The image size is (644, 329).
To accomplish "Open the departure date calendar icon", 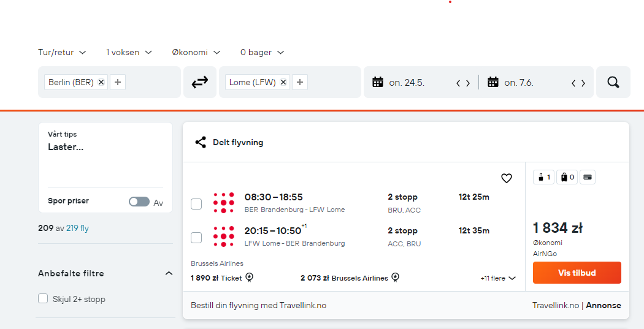I will coord(377,82).
